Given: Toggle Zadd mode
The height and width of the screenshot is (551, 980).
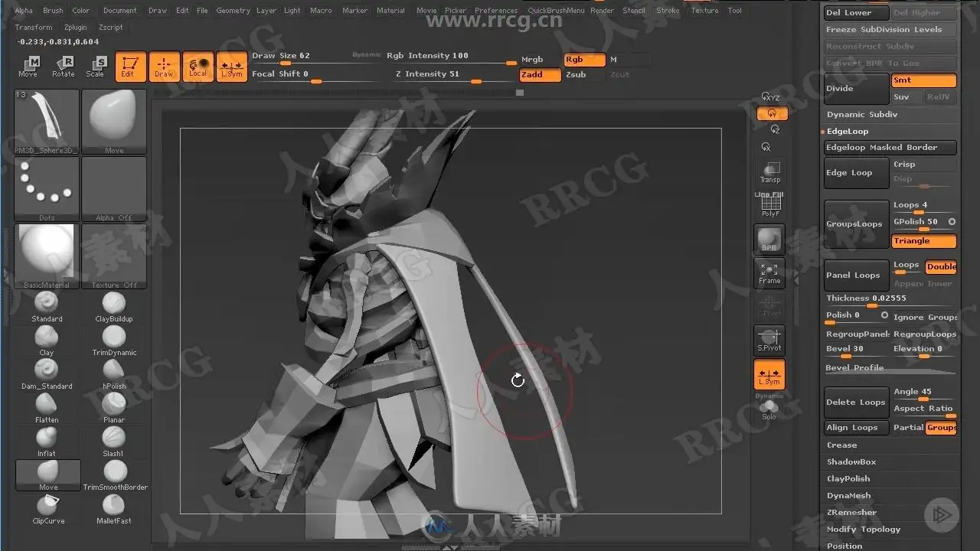Looking at the screenshot, I should [x=540, y=74].
